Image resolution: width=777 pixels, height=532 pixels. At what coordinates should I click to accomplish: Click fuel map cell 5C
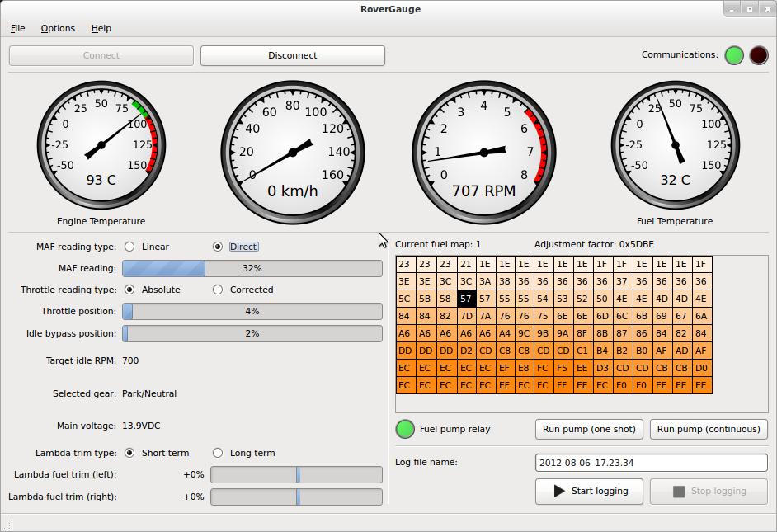[x=405, y=299]
